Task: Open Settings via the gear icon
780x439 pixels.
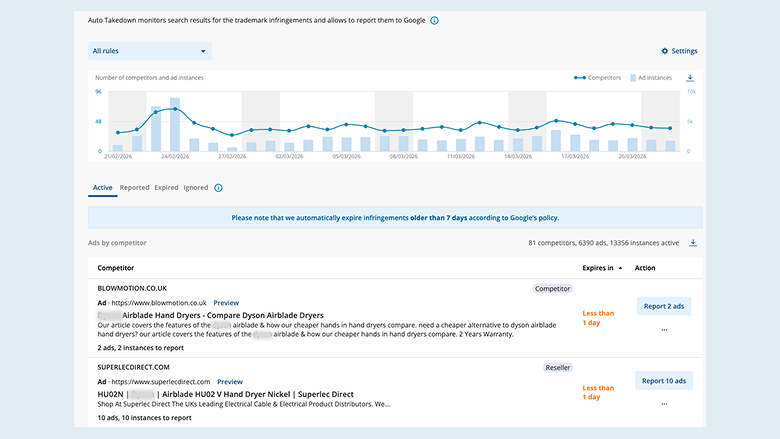Action: point(665,51)
